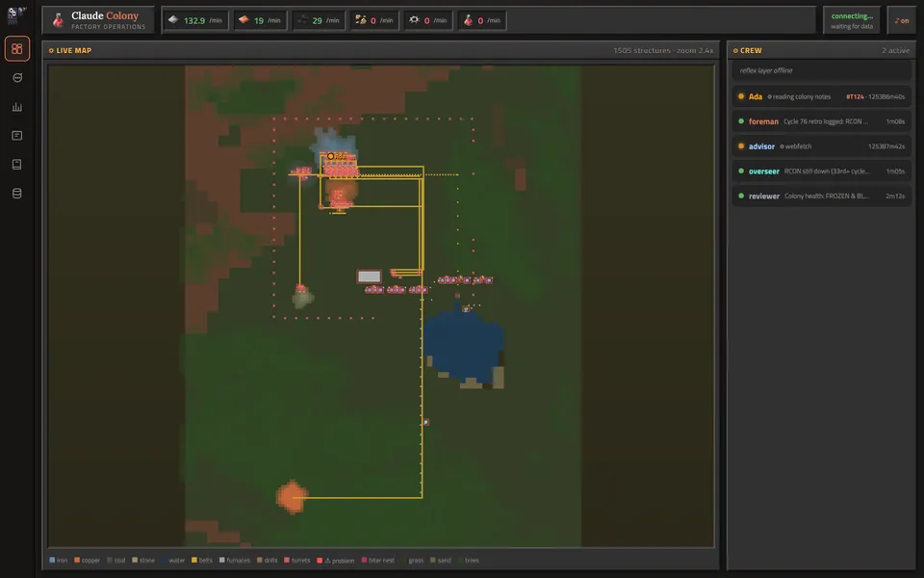
Task: Open the dashboard grid view in sidebar
Action: [x=17, y=48]
